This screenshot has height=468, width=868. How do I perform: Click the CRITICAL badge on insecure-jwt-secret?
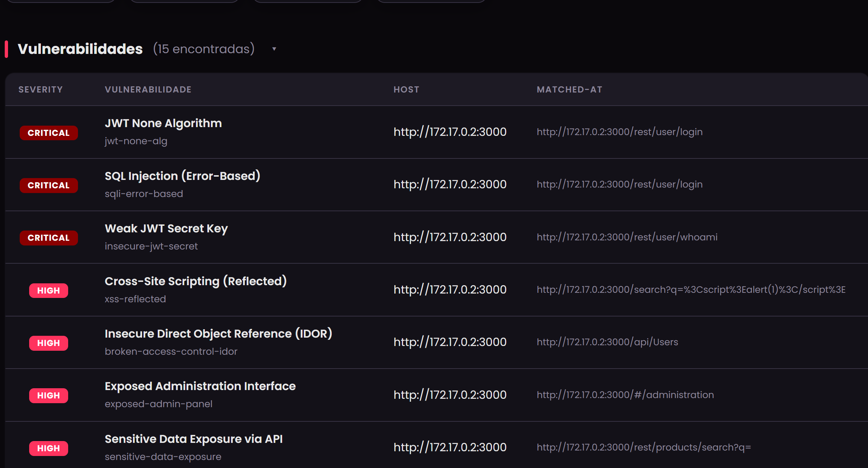[48, 238]
